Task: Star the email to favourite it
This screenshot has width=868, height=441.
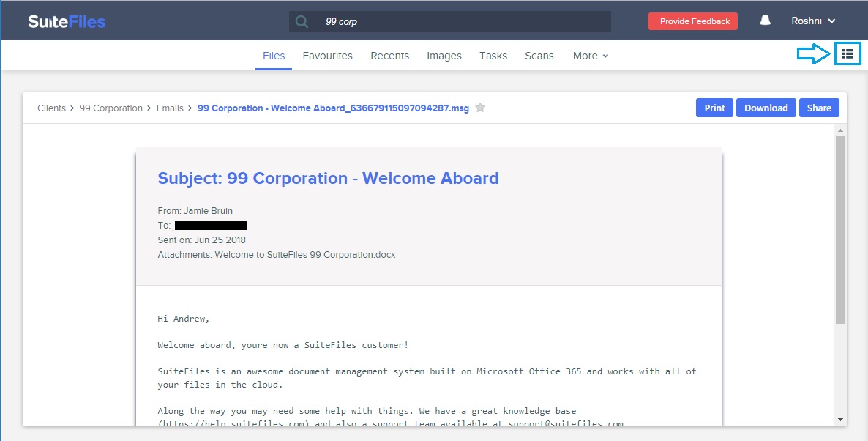Action: [x=480, y=107]
